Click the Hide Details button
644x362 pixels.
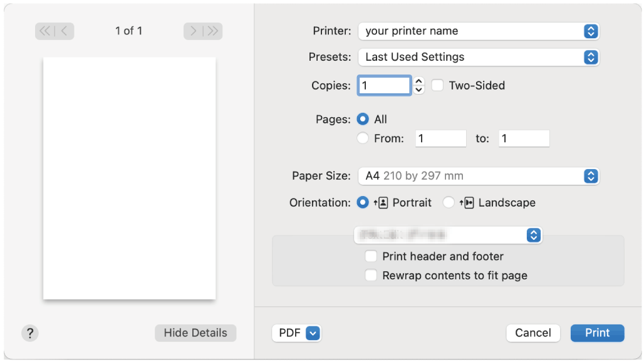195,333
